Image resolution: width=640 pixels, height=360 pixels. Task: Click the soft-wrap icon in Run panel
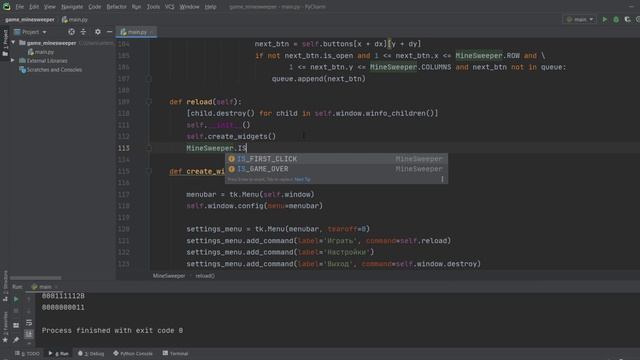click(29, 322)
